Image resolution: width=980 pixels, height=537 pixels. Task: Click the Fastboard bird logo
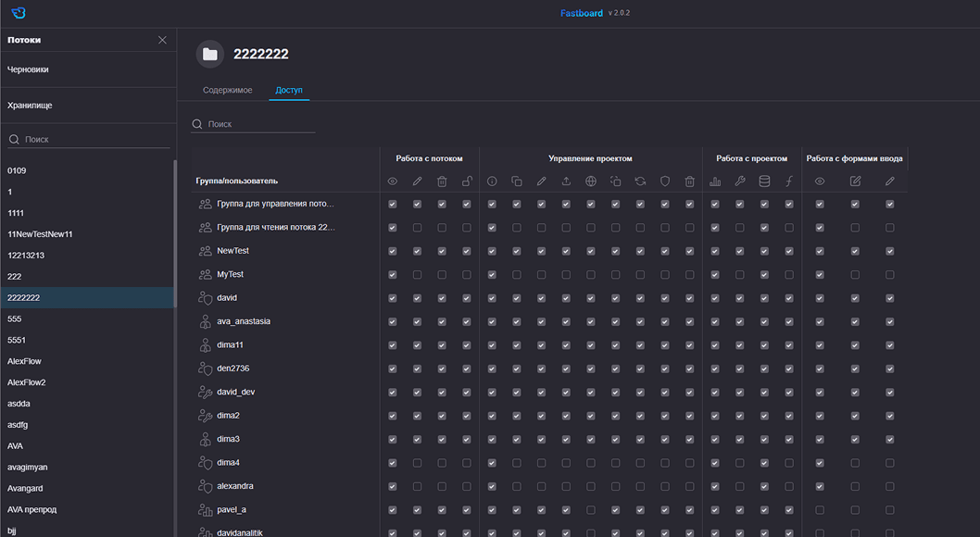click(x=19, y=12)
